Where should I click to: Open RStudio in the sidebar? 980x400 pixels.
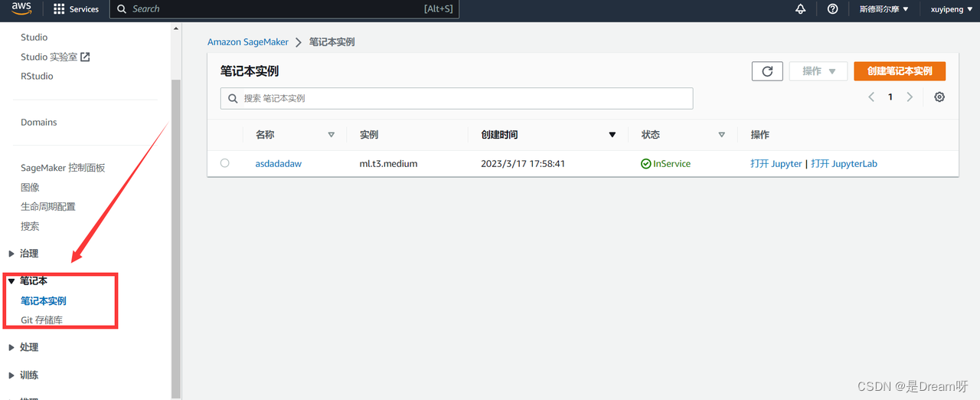(37, 77)
